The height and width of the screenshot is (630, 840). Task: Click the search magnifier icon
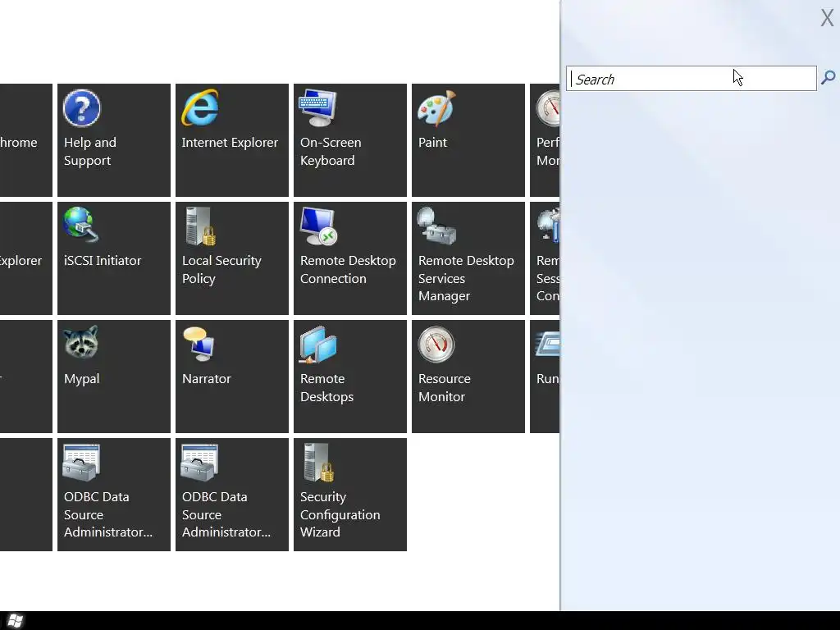coord(829,78)
